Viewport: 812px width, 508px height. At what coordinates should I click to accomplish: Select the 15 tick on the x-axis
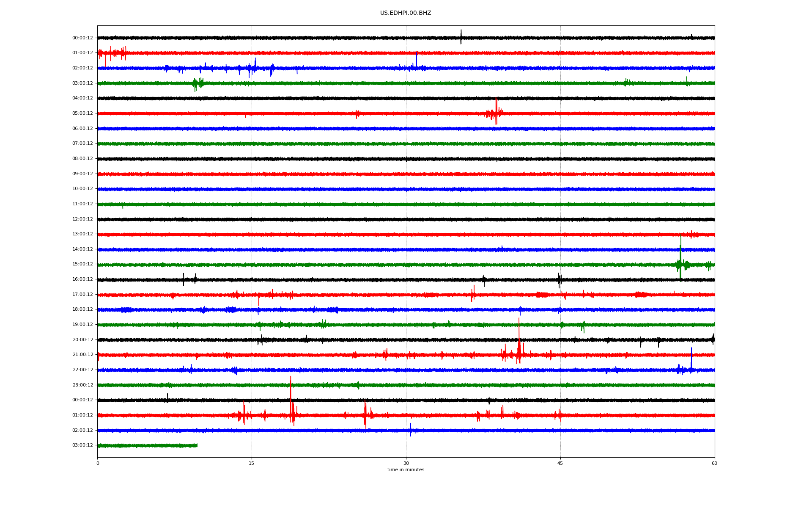click(252, 463)
